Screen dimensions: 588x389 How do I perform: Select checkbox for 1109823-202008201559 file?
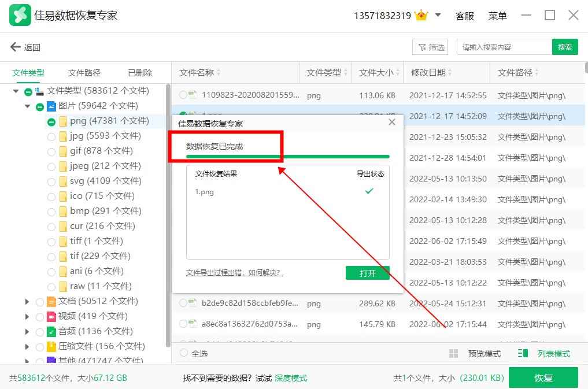coord(183,95)
